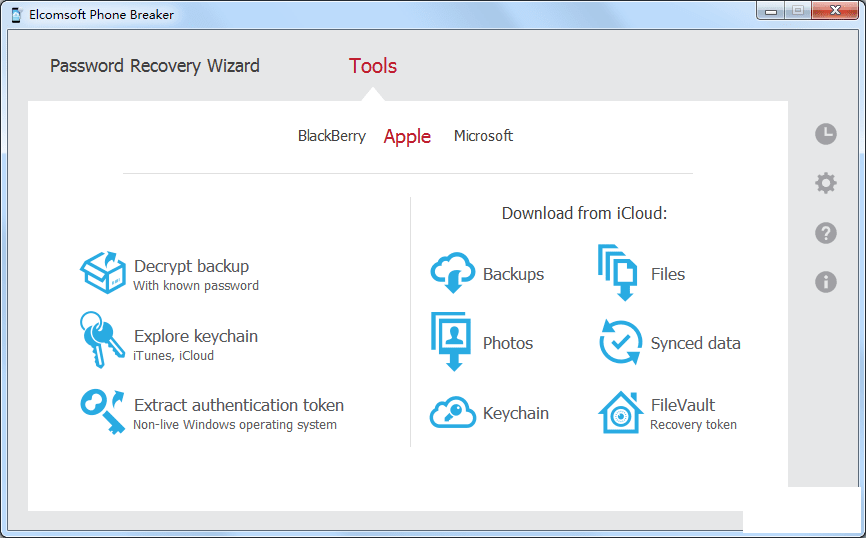Click the Synced data circular arrows icon
Screen dimensions: 866x538
[620, 342]
